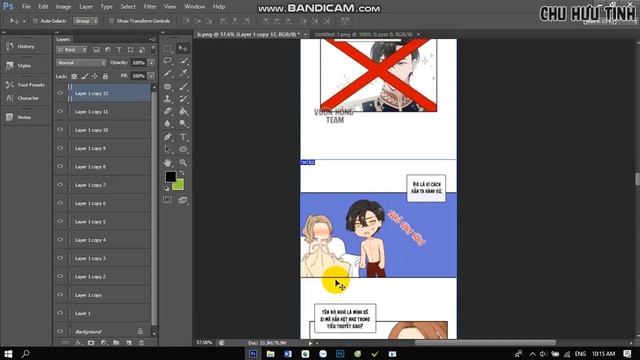
Task: Select the Paint Bucket tool
Action: (183, 111)
